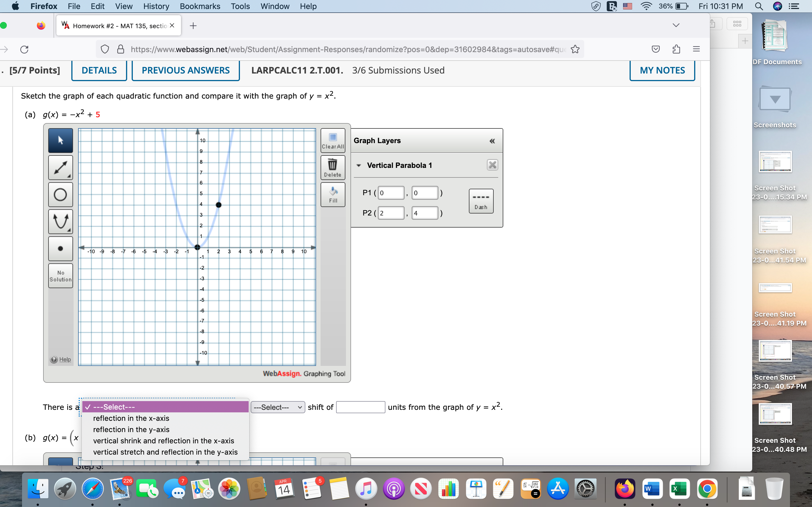The width and height of the screenshot is (812, 507).
Task: Select the pointer tool in the graphing toolbar
Action: 60,140
